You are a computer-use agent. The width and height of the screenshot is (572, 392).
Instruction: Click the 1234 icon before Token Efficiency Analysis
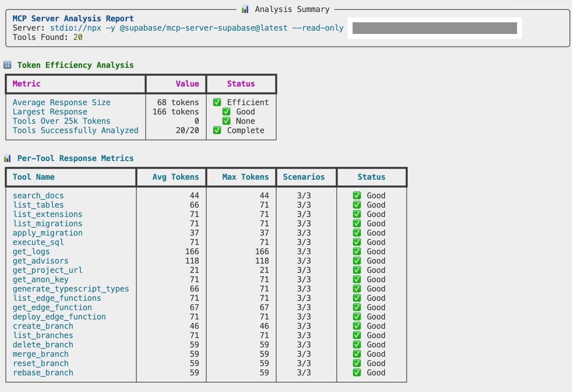7,65
